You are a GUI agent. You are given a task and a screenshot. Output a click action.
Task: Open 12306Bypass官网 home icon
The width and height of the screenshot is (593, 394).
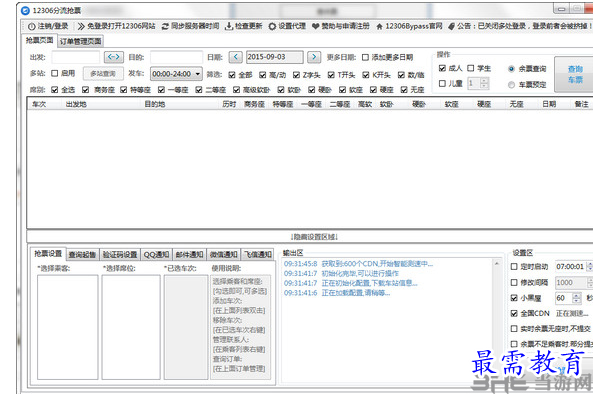379,26
